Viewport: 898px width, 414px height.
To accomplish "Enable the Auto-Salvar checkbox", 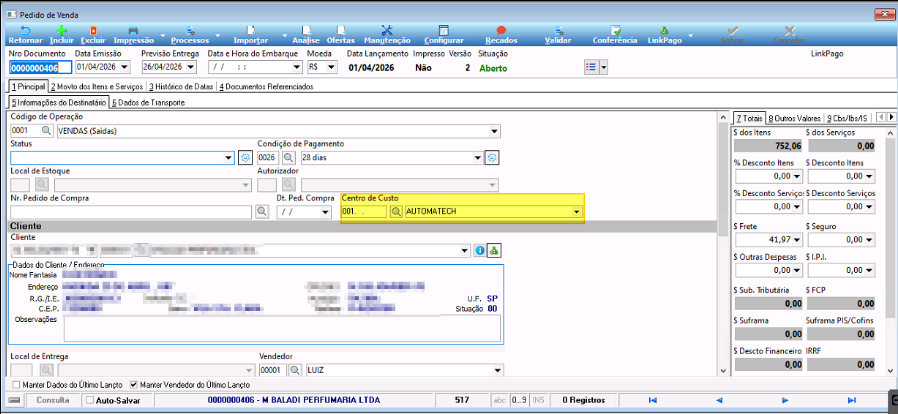I will [89, 400].
